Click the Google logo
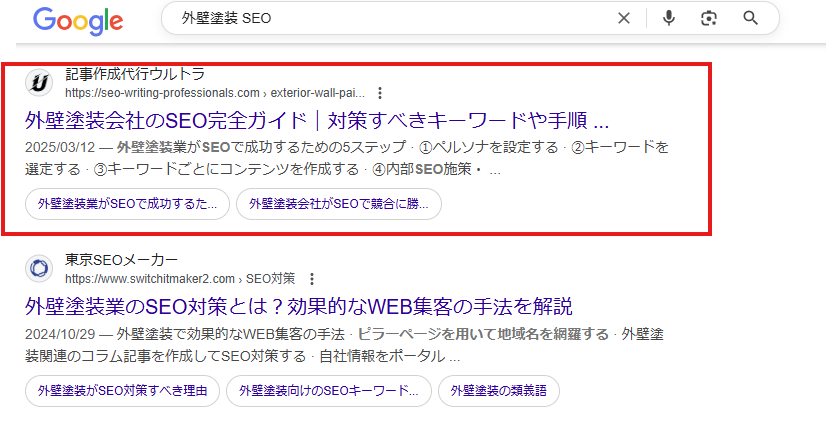 pos(78,20)
